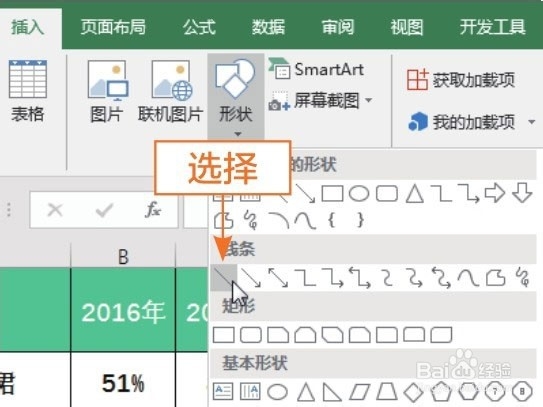Select octagon shape labeled 8
543x407 pixels.
tap(522, 391)
